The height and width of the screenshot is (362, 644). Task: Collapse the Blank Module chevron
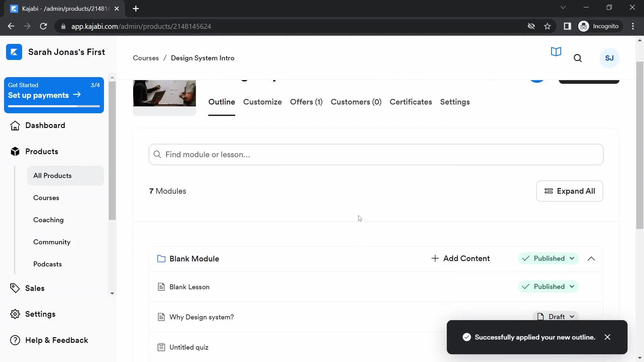pyautogui.click(x=591, y=258)
